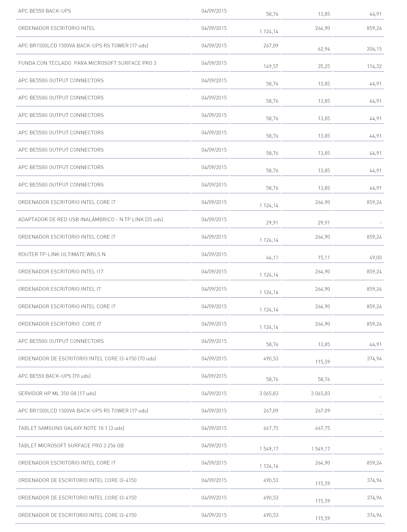This screenshot has height=532, width=407.
Task: Click the 1.549,17 amount in second value column
Action: click(x=320, y=449)
